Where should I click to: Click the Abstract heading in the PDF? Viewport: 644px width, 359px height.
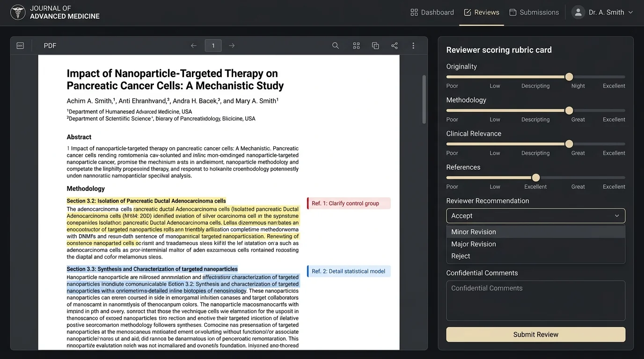click(x=79, y=137)
